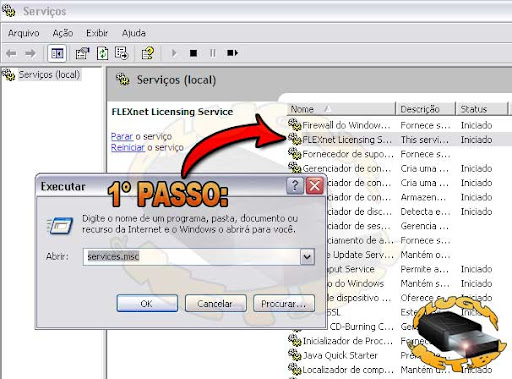The width and height of the screenshot is (512, 379).
Task: Sort by the Status column header
Action: [x=481, y=109]
